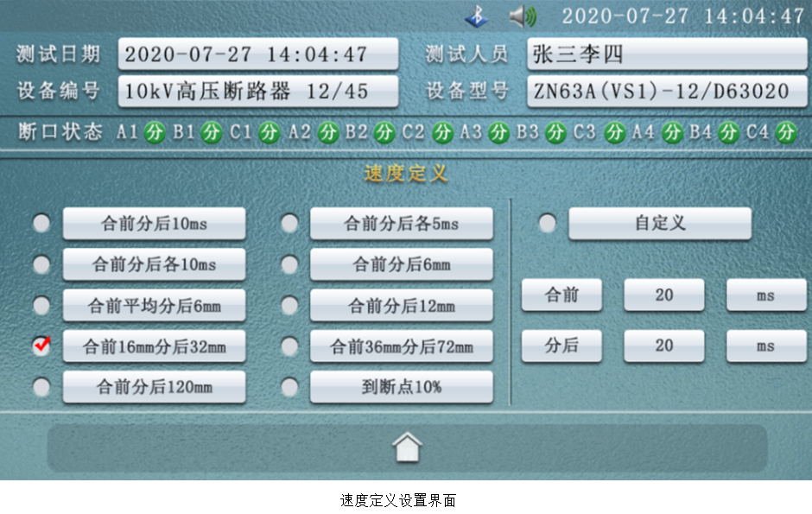The height and width of the screenshot is (514, 812).
Task: Tap the B3 break status indicator
Action: point(556,132)
